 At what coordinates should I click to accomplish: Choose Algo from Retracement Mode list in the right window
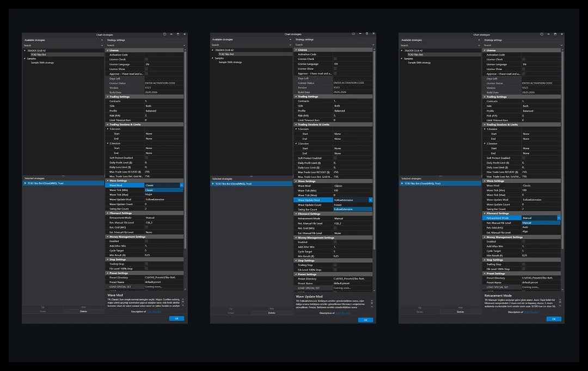point(541,232)
